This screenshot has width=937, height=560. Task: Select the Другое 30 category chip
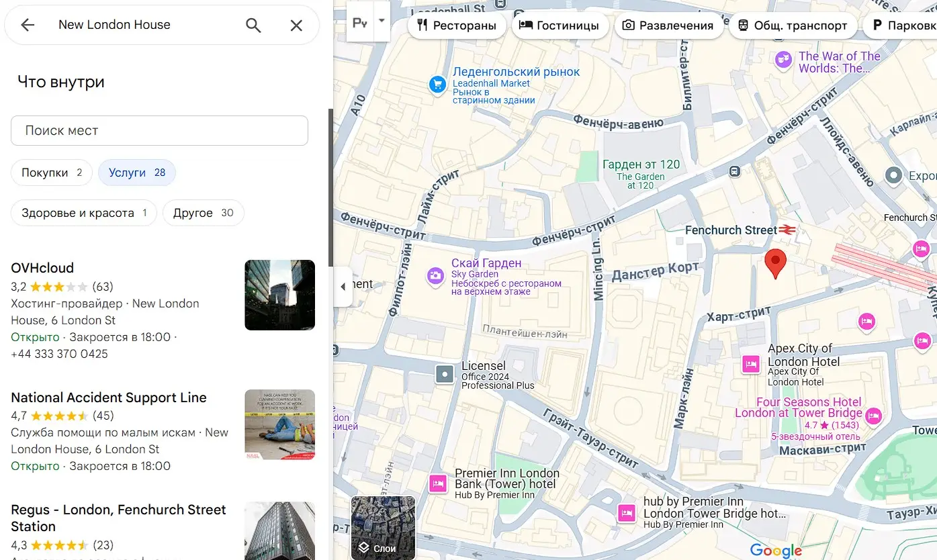pos(203,213)
